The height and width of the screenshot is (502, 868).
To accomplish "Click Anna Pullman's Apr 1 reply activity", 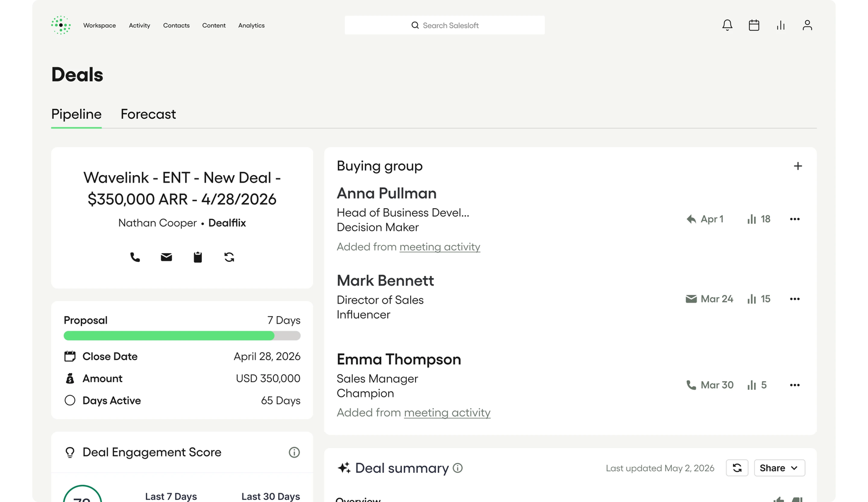I will [705, 219].
